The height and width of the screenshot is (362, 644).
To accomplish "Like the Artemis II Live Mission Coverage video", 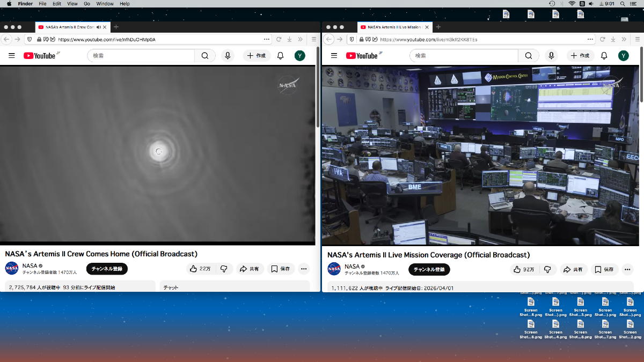I will [x=524, y=269].
